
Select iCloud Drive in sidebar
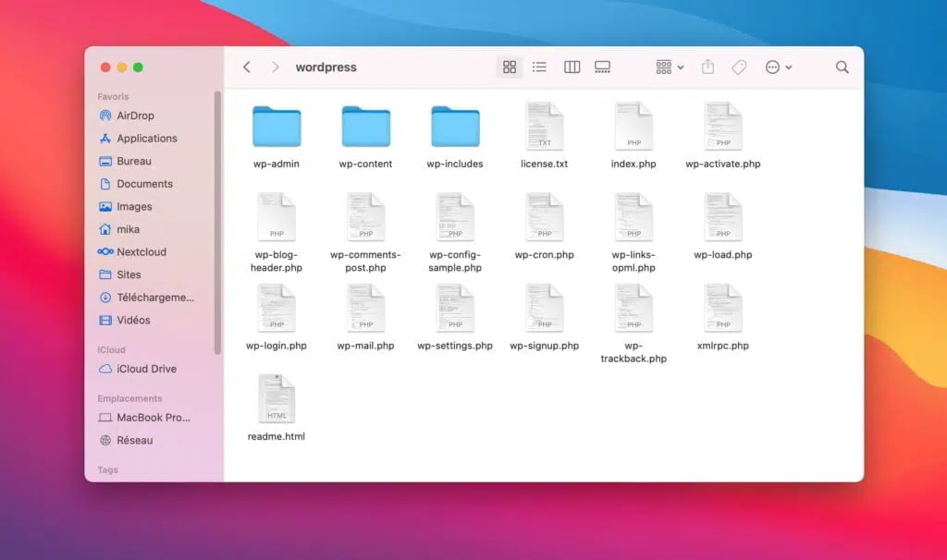146,369
